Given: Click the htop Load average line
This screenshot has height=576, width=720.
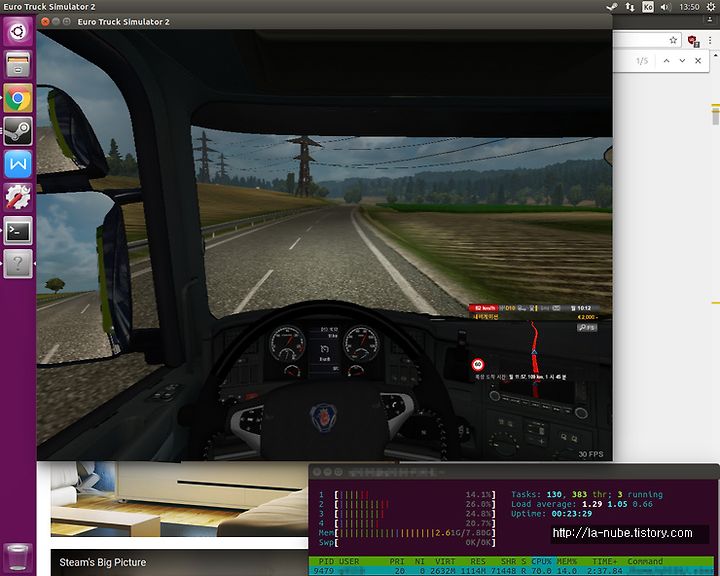Looking at the screenshot, I should [582, 504].
